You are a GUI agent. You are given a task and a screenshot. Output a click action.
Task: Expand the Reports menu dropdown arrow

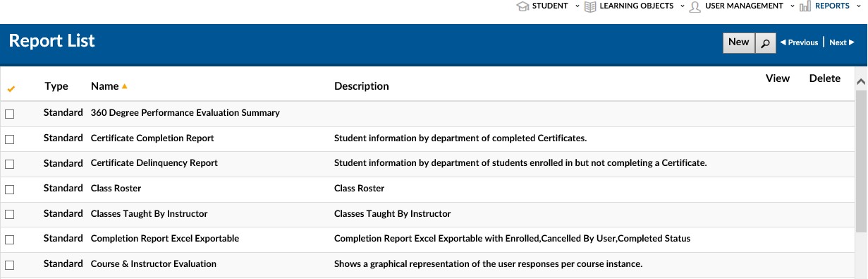tap(860, 6)
